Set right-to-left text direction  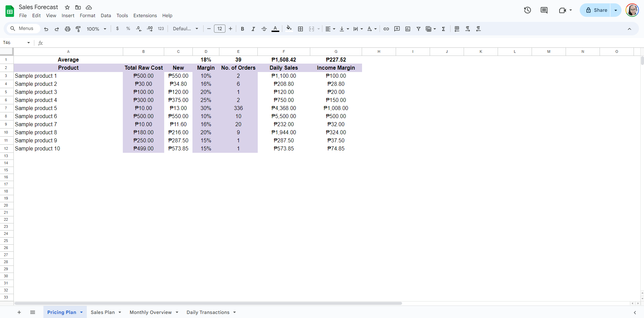point(478,29)
